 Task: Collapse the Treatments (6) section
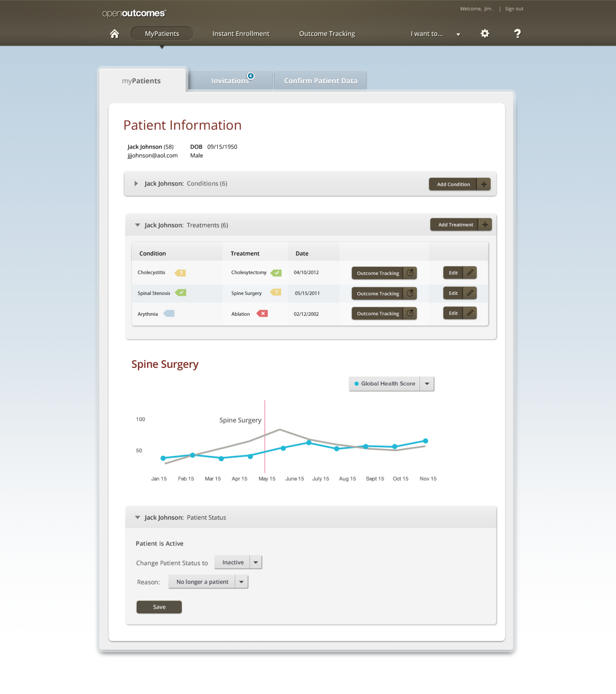tap(137, 225)
